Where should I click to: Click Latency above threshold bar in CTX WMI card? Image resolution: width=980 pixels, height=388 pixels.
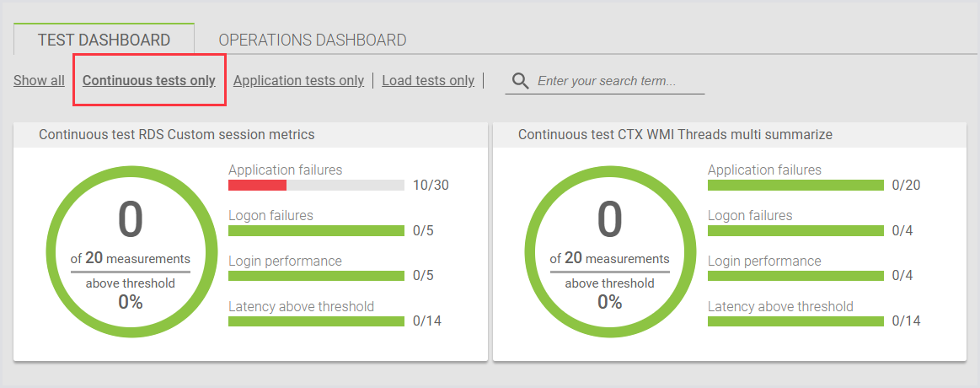[795, 321]
